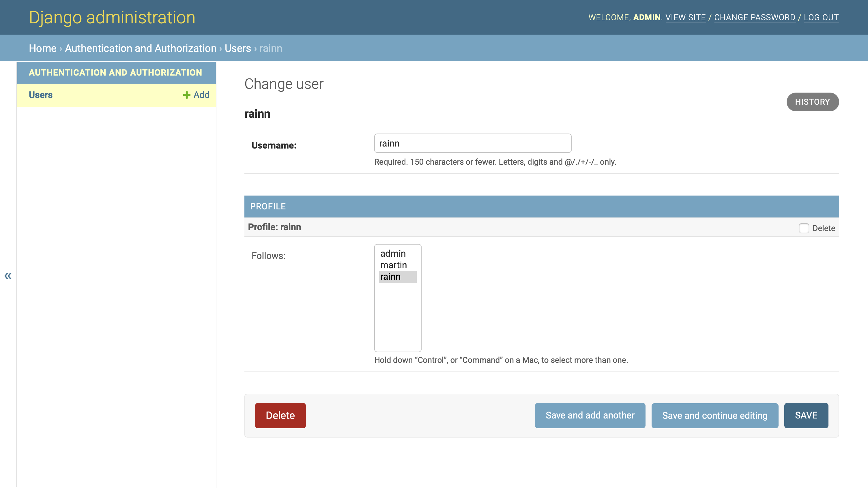Viewport: 868px width, 488px height.
Task: Click the Home breadcrumb link
Action: coord(42,48)
